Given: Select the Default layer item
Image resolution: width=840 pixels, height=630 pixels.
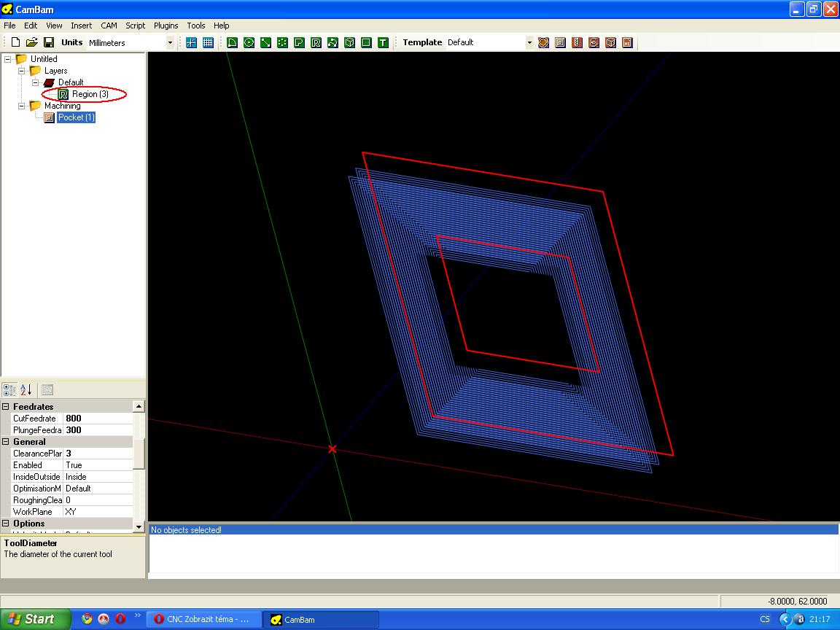Looking at the screenshot, I should click(x=71, y=82).
